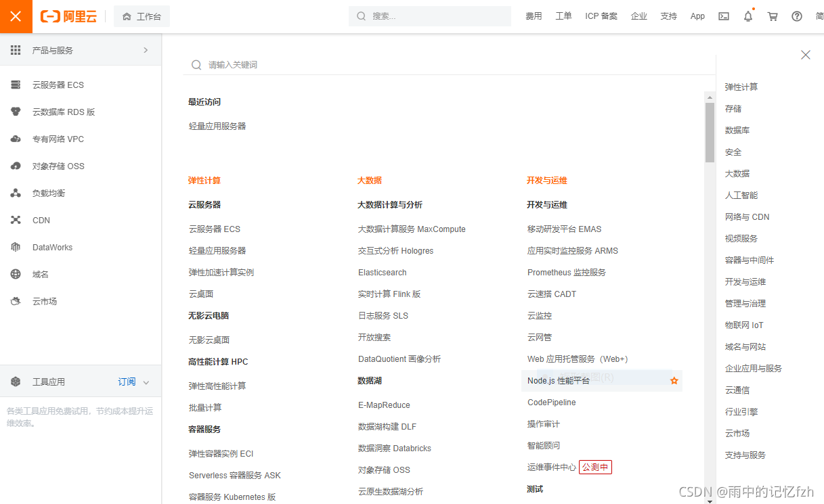Viewport: 824px width, 504px height.
Task: Open the notification bell
Action: 748,16
